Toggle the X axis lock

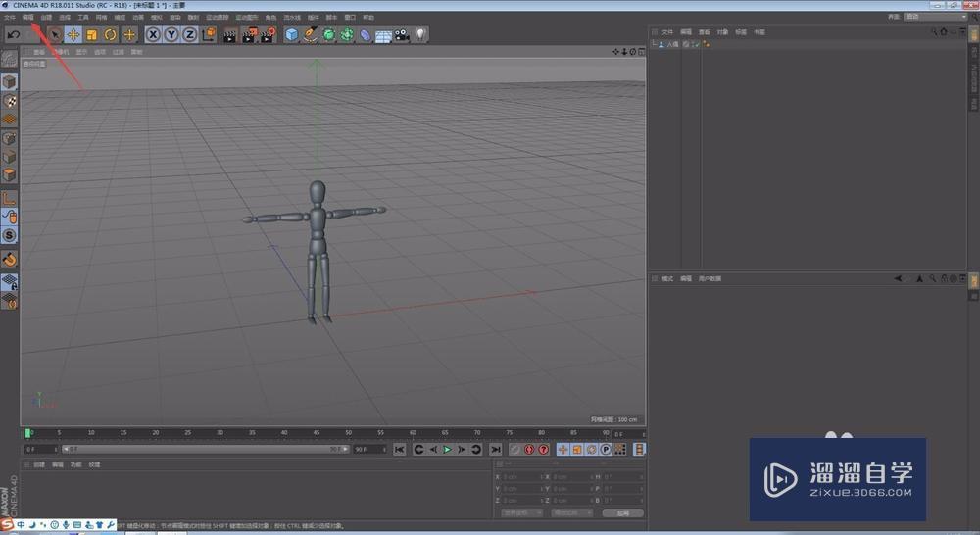[153, 35]
